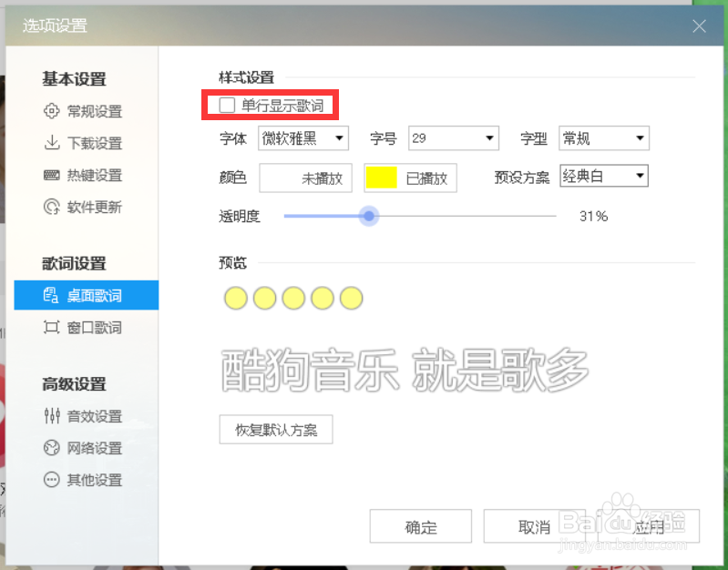Open the 字号 29 dropdown
The height and width of the screenshot is (570, 728).
coord(454,137)
